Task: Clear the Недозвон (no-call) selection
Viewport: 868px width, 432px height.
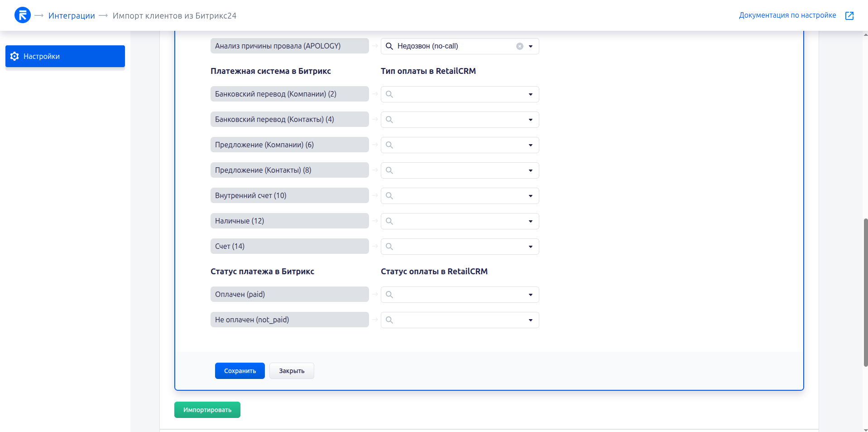Action: coord(520,46)
